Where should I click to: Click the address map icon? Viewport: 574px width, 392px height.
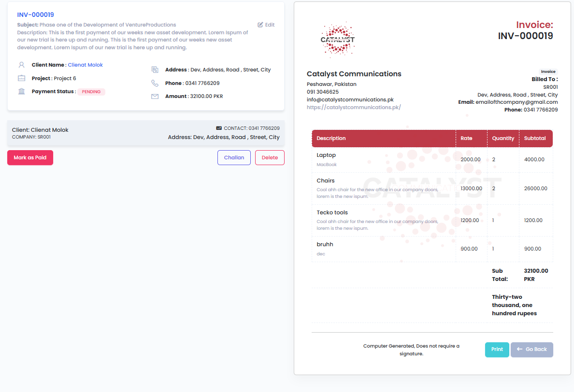tap(155, 70)
